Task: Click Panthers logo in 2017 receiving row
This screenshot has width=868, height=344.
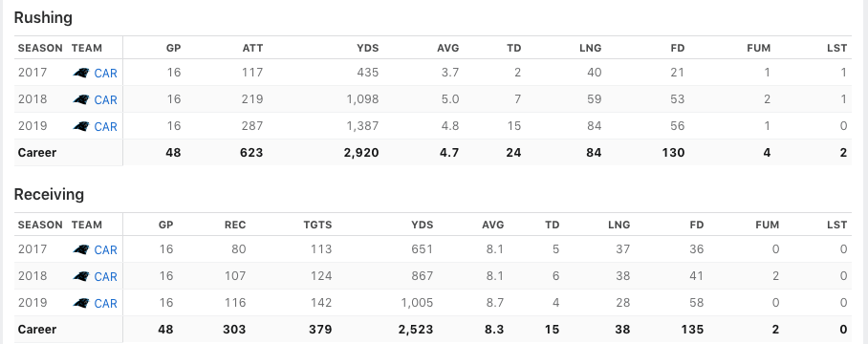Action: coord(81,250)
